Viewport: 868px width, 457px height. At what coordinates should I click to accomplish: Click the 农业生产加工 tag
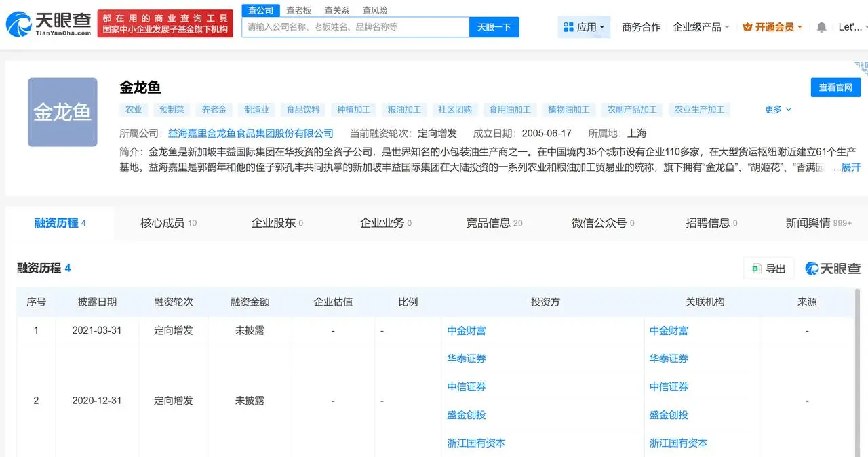[699, 109]
